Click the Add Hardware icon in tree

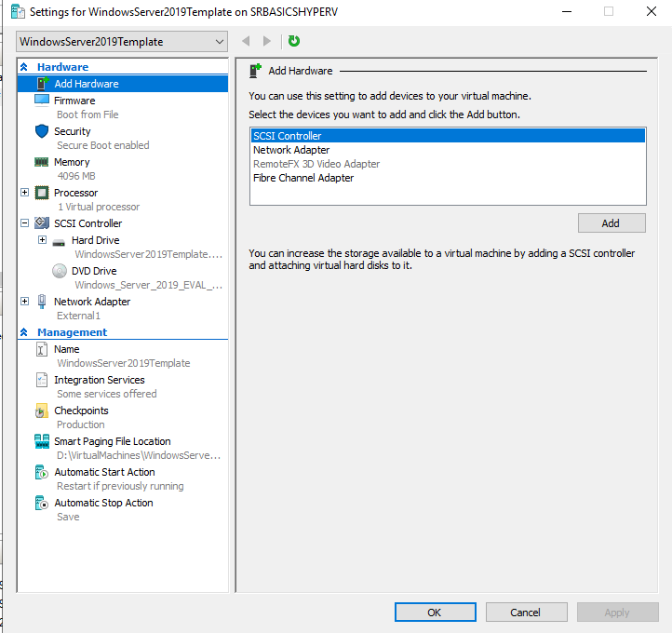pos(42,84)
